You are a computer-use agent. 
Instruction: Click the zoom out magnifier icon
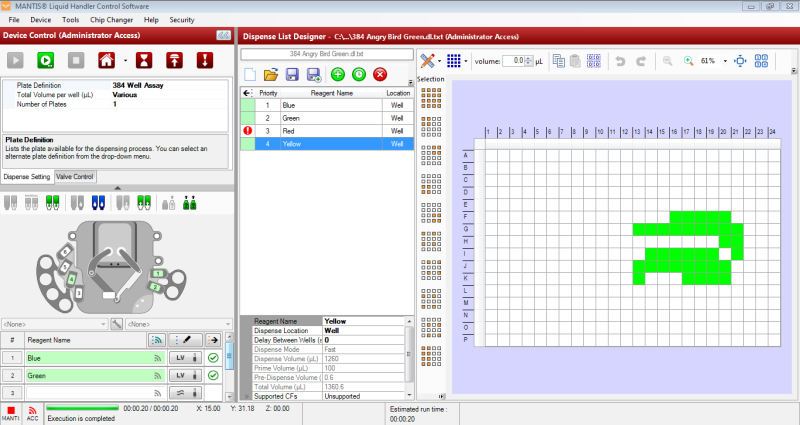pyautogui.click(x=667, y=61)
